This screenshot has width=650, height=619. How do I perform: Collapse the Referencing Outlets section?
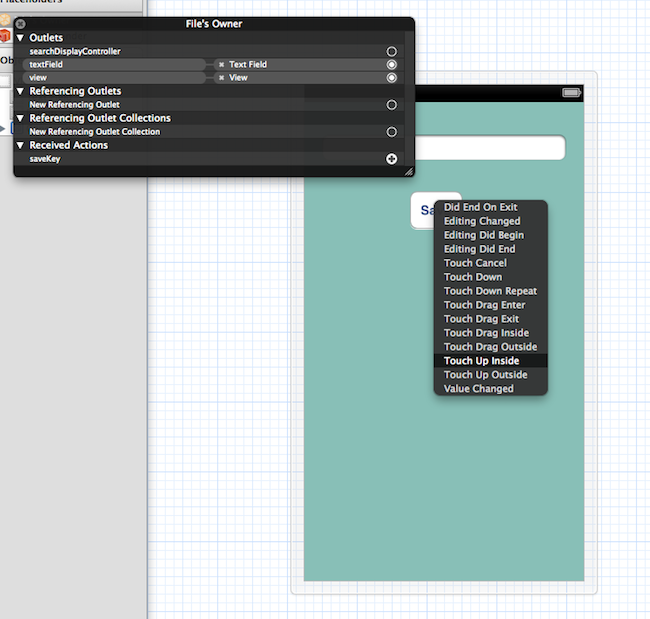[20, 91]
